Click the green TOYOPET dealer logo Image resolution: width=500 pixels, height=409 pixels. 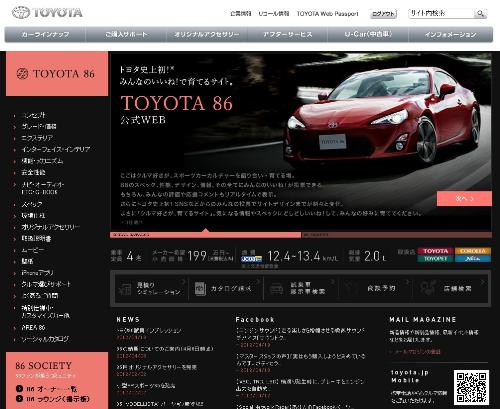[x=435, y=259]
